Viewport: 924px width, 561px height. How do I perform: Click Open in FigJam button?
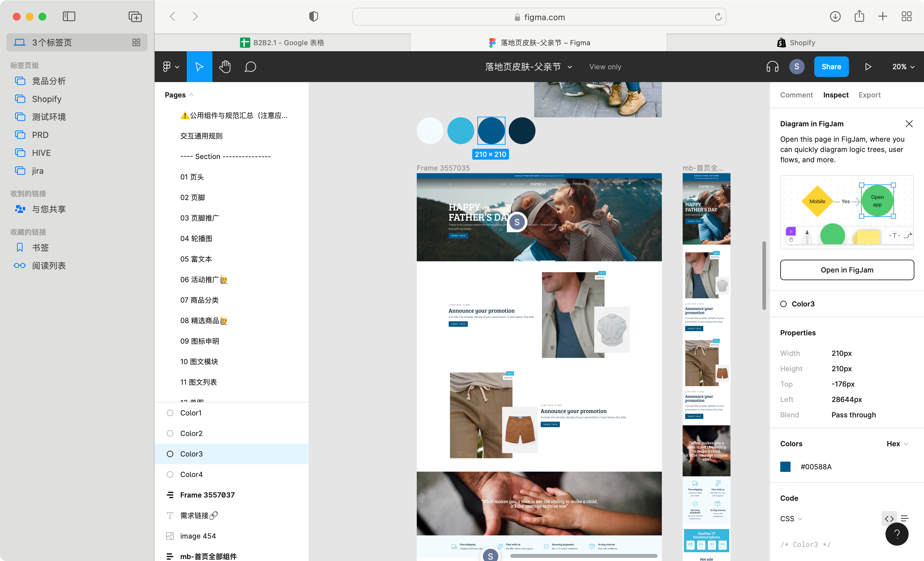coord(847,270)
